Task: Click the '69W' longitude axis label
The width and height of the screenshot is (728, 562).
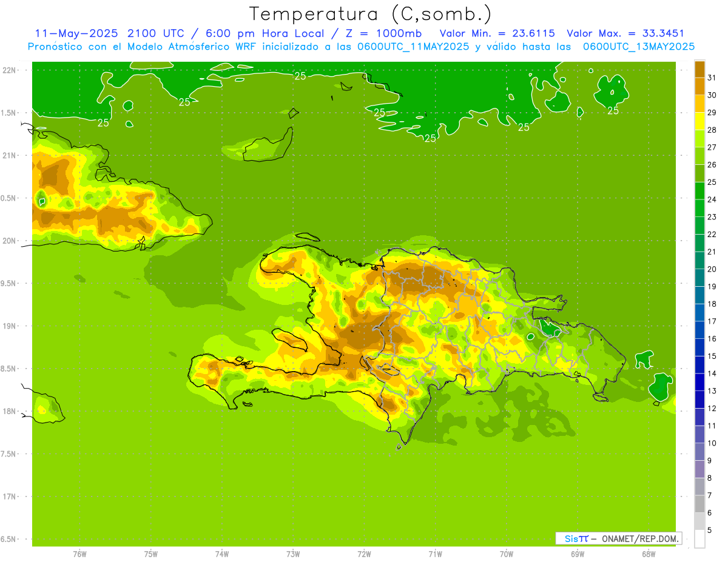Action: click(578, 554)
